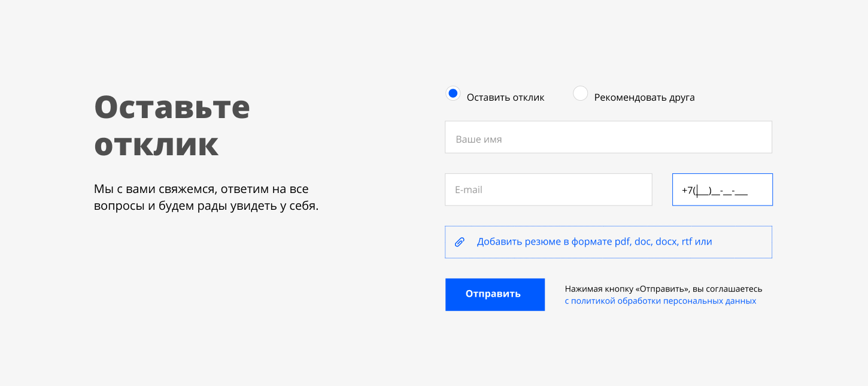
Task: Focus the "Ваше имя" name field
Action: pos(608,137)
